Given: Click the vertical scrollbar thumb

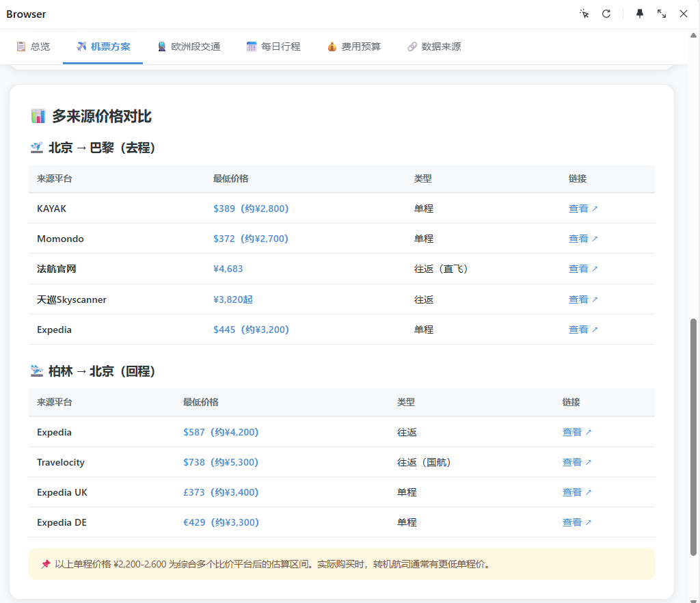Looking at the screenshot, I should point(693,437).
